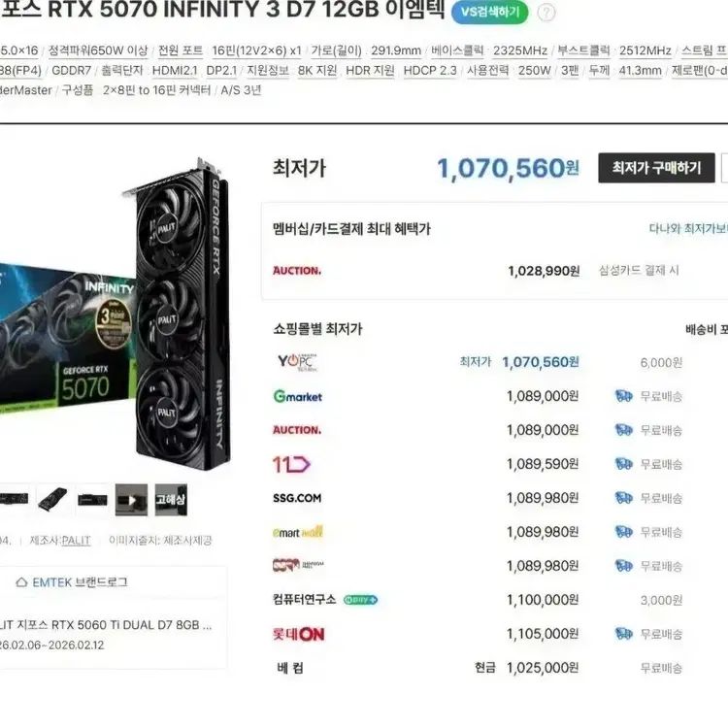Open the Gmarket shop logo

[x=298, y=396]
